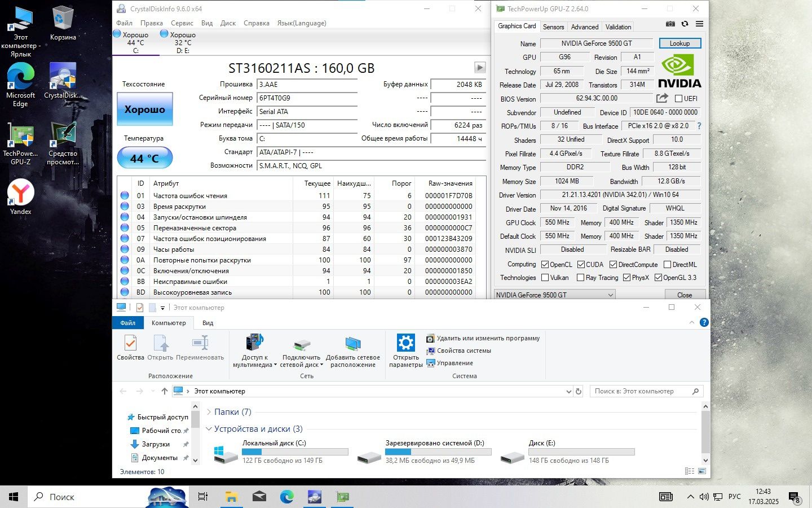Screen dimensions: 812x508
Task: Open Язык(Language) menu
Action: tap(302, 23)
